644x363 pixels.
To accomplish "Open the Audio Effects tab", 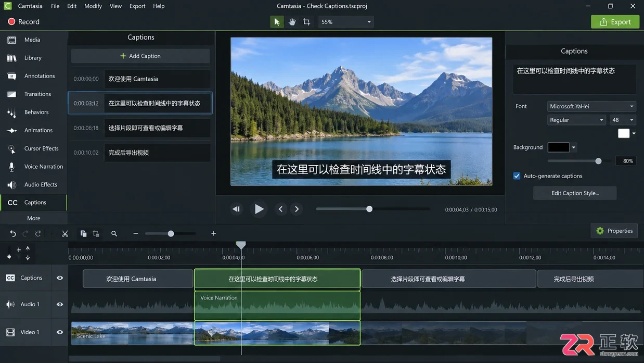I will 33,184.
